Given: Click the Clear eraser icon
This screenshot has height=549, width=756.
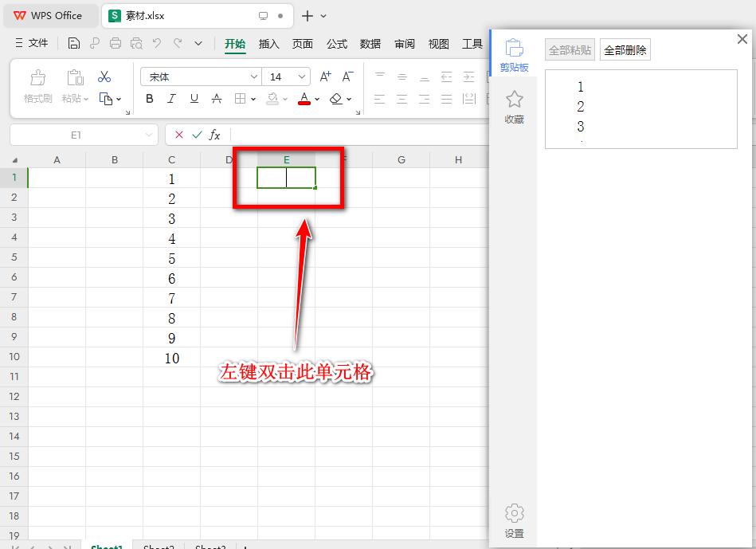Looking at the screenshot, I should pos(335,99).
